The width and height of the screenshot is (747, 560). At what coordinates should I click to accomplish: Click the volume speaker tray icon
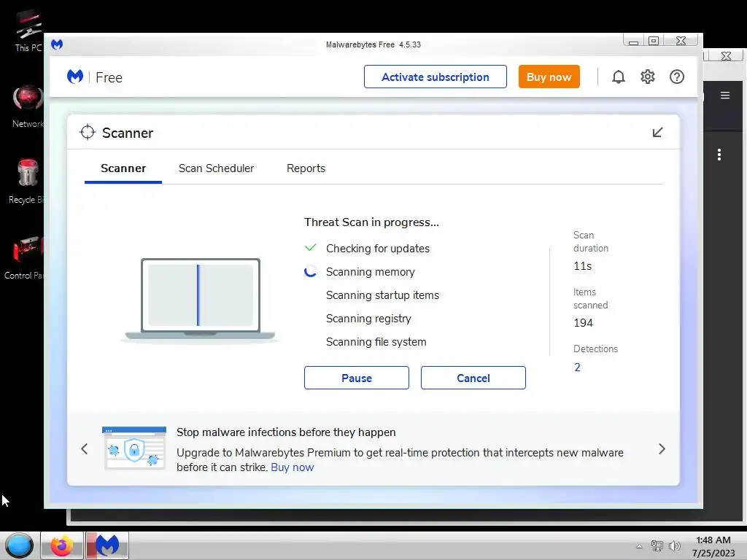675,546
